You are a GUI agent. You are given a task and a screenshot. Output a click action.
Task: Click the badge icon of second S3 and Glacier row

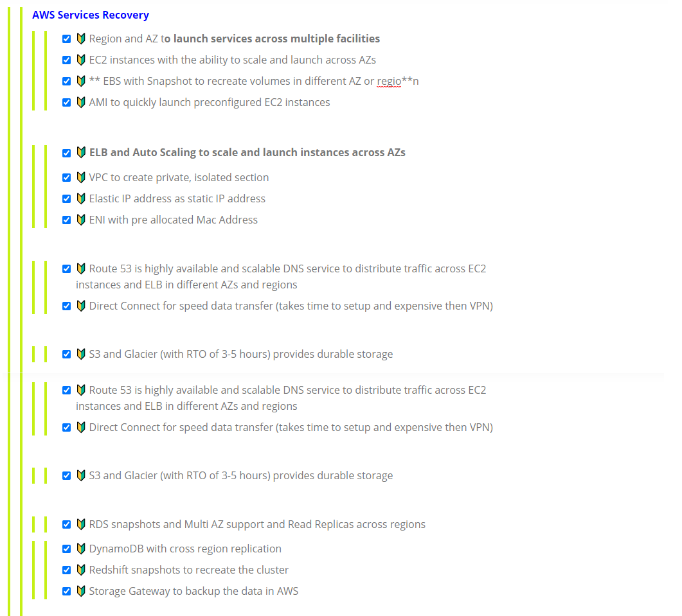click(81, 475)
